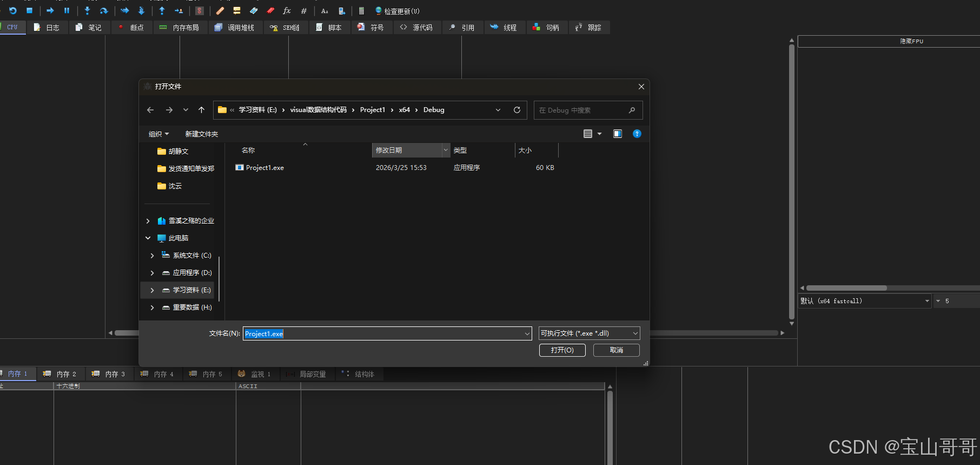Viewport: 980px width, 465px height.
Task: Click the Run to User Code icon
Action: (x=178, y=10)
